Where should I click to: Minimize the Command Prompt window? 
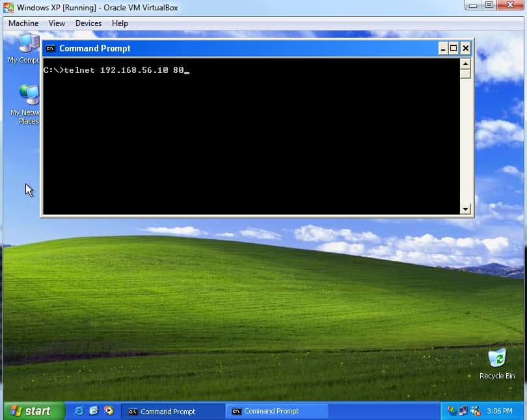(x=443, y=48)
